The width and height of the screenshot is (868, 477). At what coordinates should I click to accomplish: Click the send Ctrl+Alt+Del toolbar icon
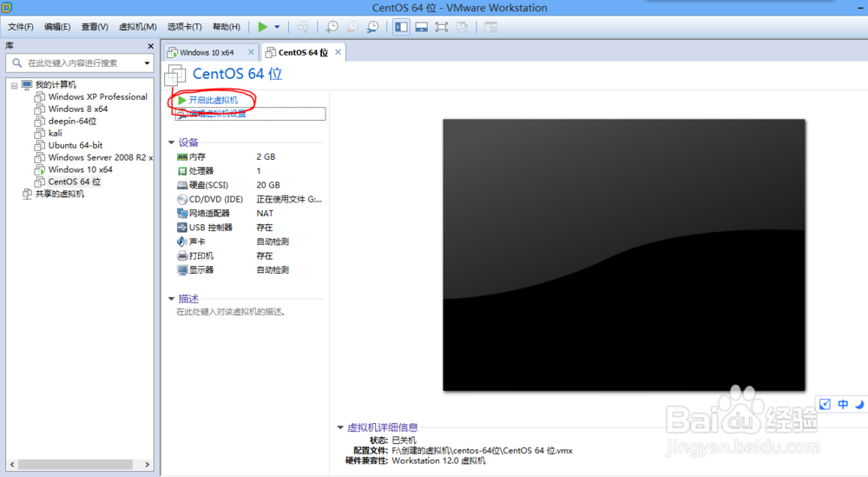coord(303,27)
